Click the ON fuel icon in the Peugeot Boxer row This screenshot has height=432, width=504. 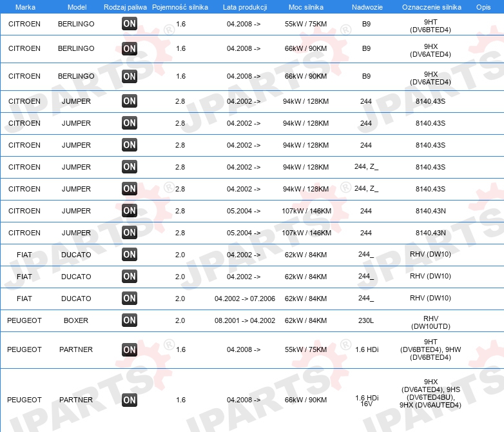(x=129, y=320)
